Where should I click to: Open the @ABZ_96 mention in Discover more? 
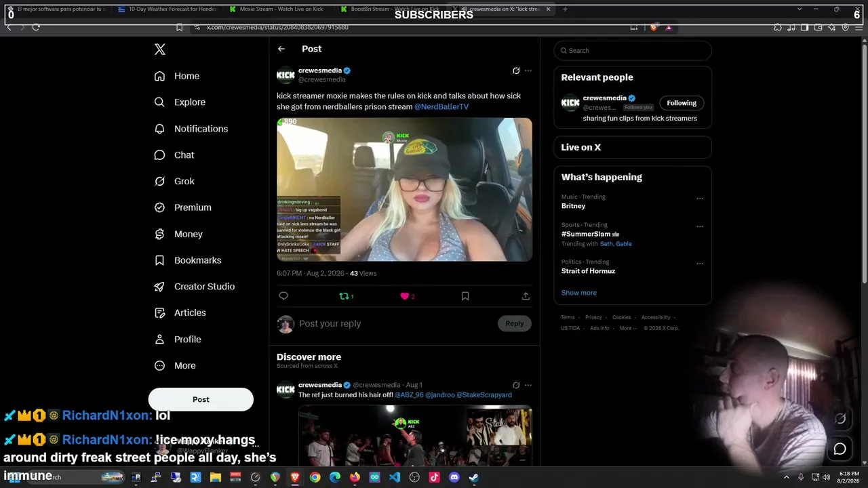click(x=409, y=395)
